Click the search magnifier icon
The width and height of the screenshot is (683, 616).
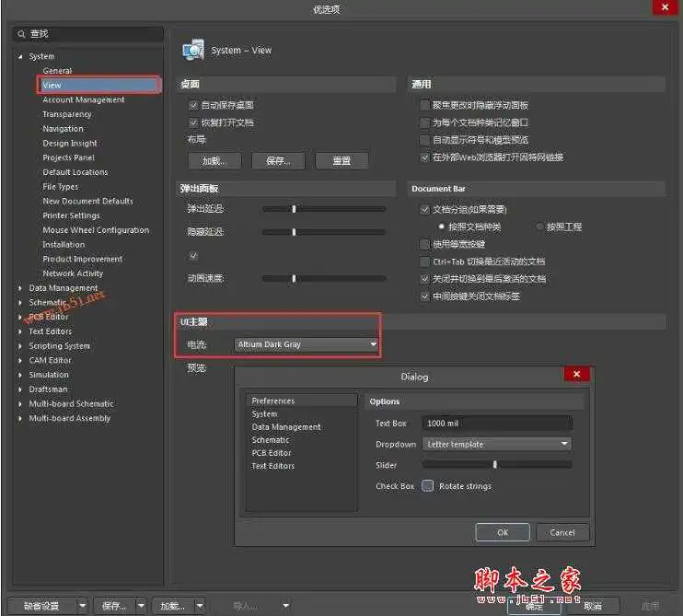point(21,34)
